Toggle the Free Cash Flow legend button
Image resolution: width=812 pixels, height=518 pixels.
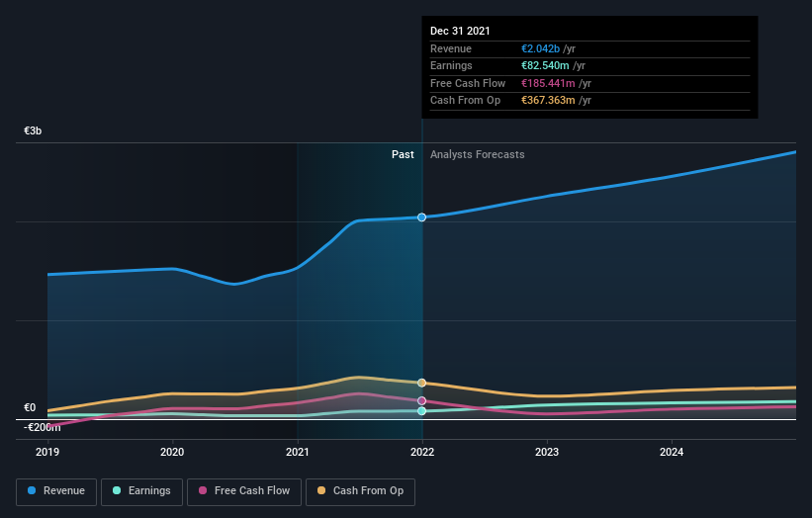tap(244, 491)
